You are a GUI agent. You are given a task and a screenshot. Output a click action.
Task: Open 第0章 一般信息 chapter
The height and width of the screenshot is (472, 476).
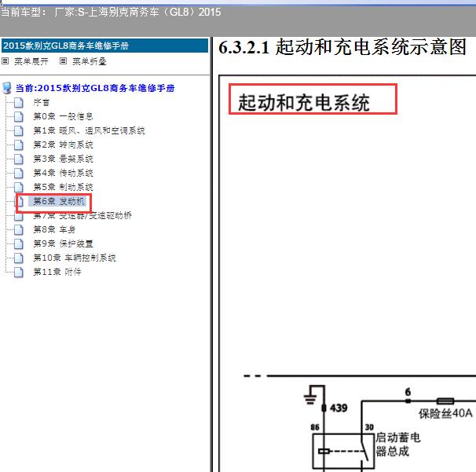[63, 116]
